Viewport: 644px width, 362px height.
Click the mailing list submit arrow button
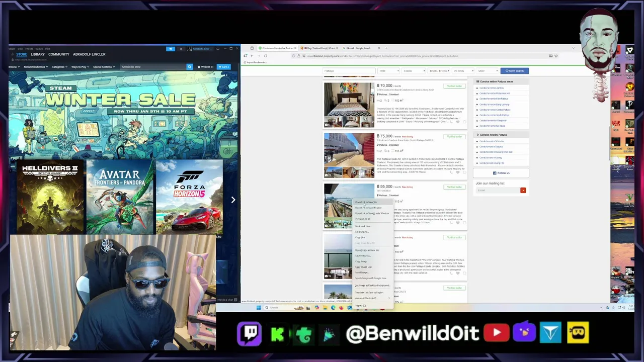pos(523,190)
